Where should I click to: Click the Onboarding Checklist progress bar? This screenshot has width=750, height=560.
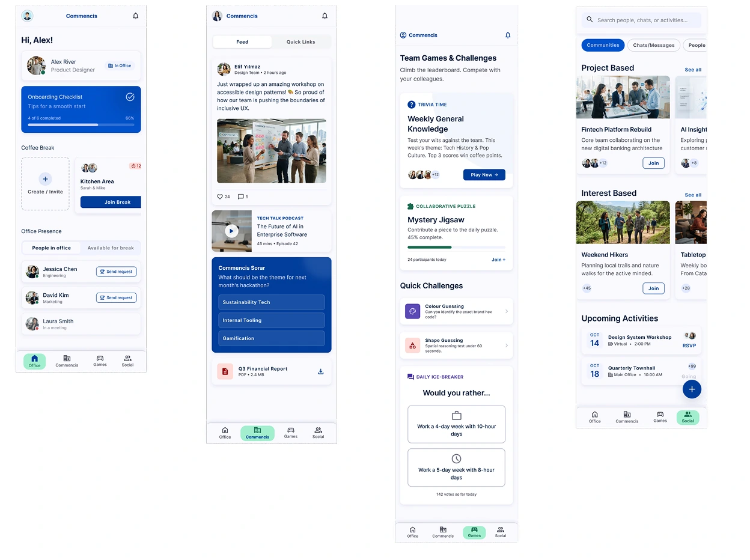click(x=81, y=125)
